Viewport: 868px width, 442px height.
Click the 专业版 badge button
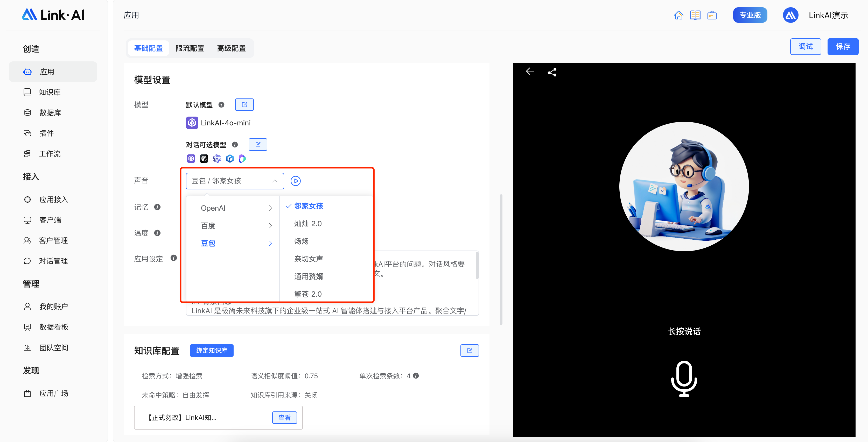[750, 15]
